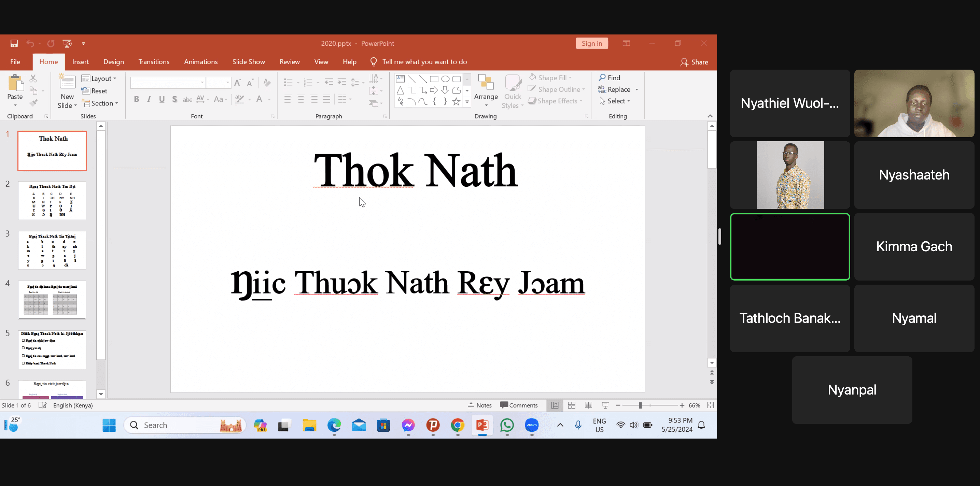Start slideshow from beginning icon
Screen dimensions: 980x486
point(67,43)
